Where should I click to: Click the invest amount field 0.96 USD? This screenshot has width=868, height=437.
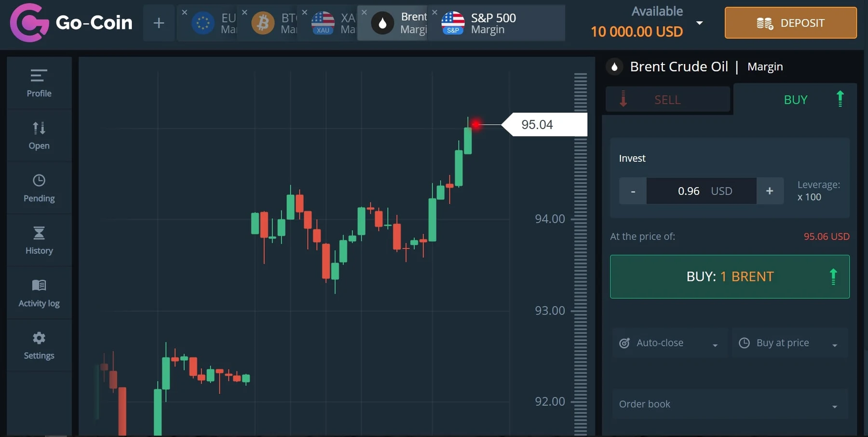click(701, 191)
